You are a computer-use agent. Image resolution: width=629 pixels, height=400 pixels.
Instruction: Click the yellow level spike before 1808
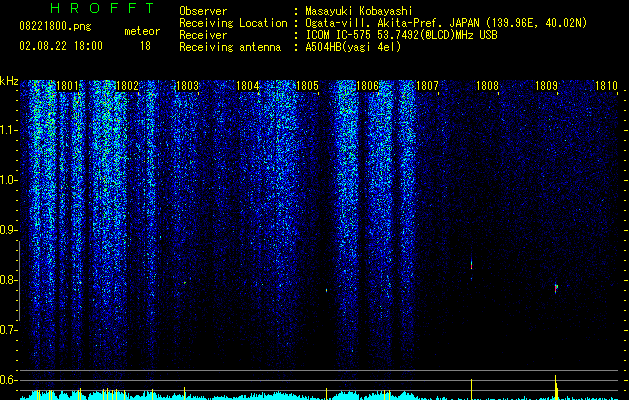click(x=471, y=389)
